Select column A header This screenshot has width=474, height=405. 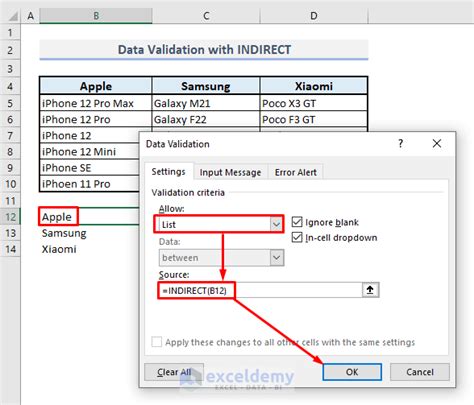[x=30, y=16]
